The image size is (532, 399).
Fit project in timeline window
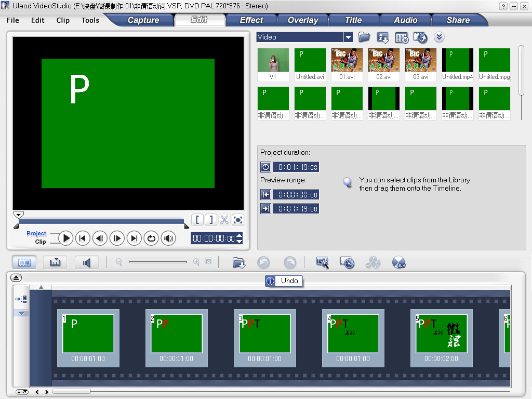(x=209, y=262)
